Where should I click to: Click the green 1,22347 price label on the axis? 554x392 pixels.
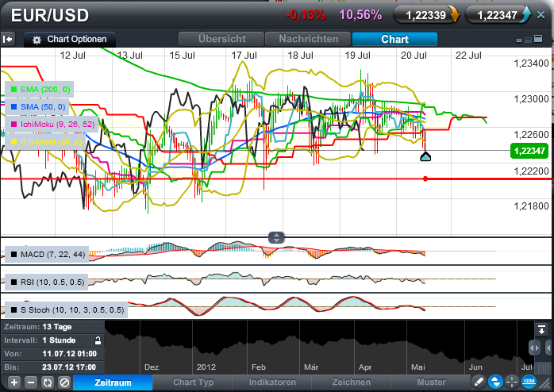coord(529,151)
